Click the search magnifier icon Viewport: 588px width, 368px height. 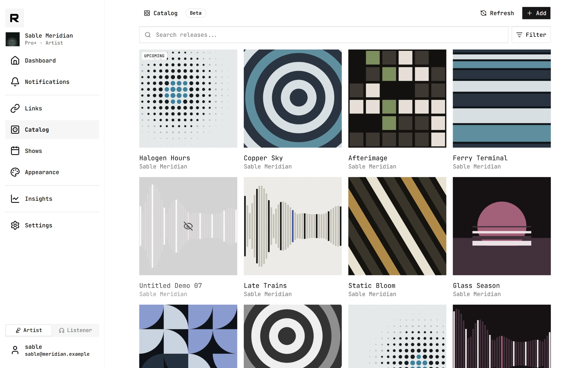pos(148,35)
